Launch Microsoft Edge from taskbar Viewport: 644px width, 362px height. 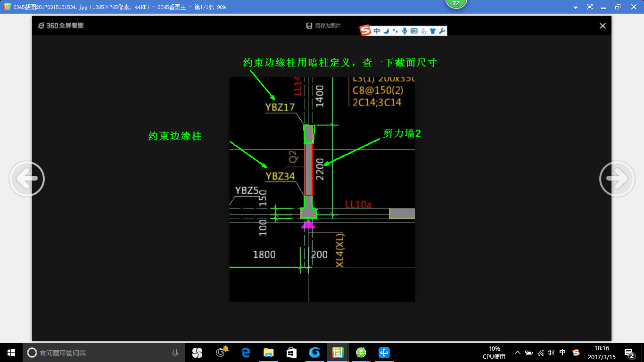coord(245,353)
